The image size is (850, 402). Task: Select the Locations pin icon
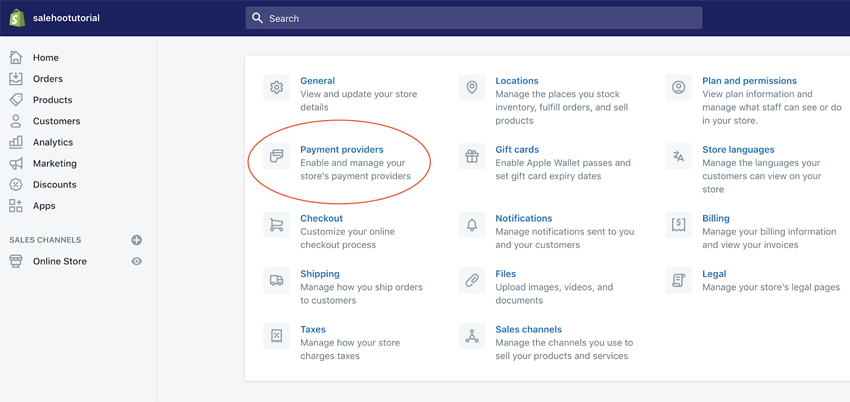[x=472, y=87]
